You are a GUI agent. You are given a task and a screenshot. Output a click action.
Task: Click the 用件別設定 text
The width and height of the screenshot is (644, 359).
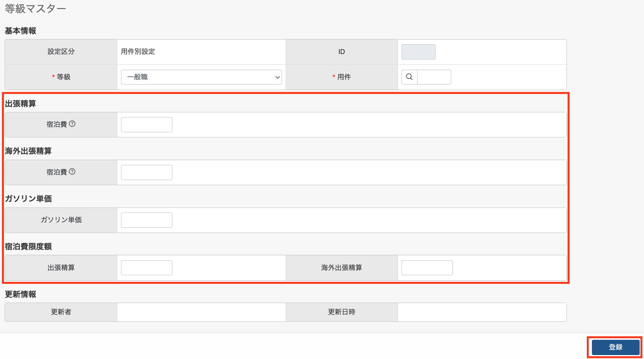pos(138,52)
